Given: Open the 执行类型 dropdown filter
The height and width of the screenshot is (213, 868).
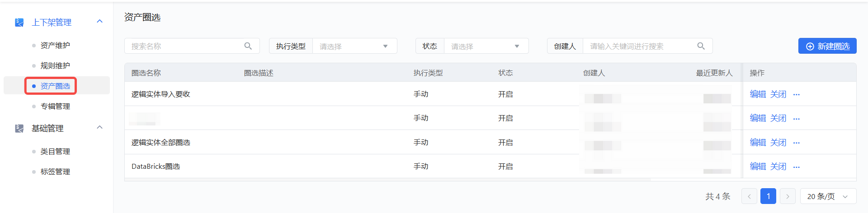Looking at the screenshot, I should [x=354, y=46].
